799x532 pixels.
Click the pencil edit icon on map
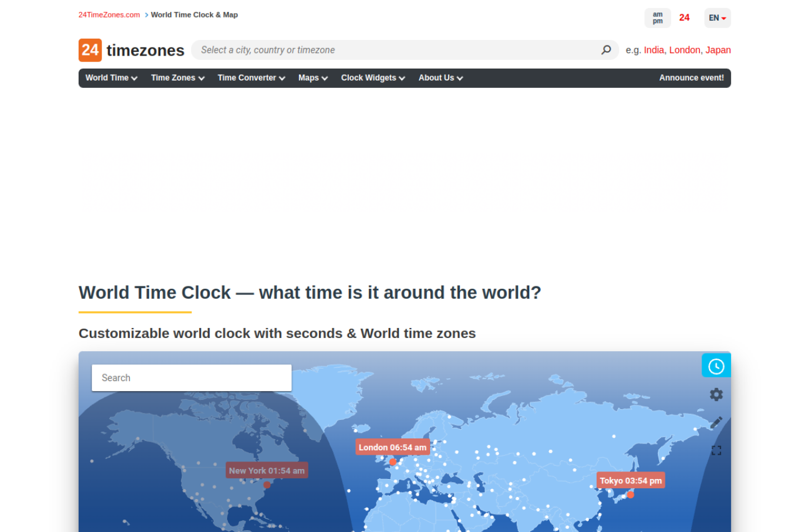[x=716, y=423]
